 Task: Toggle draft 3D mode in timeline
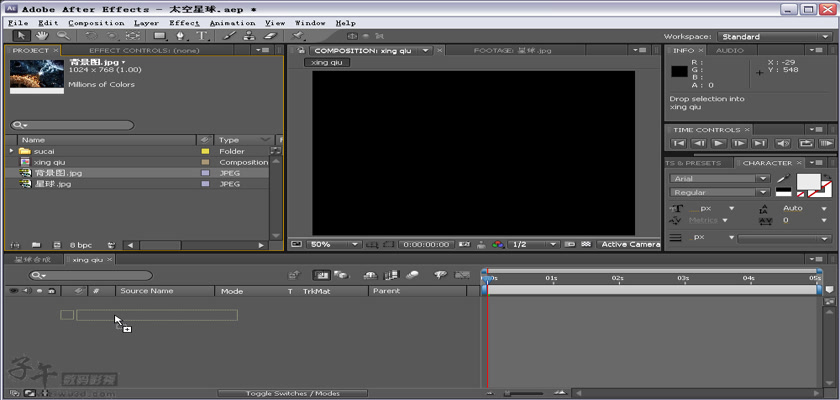pyautogui.click(x=341, y=275)
